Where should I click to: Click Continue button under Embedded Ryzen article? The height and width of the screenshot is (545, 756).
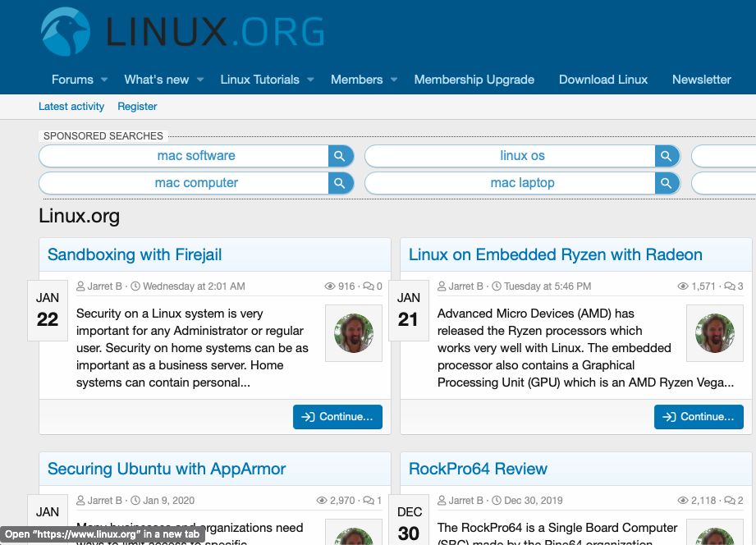coord(699,417)
